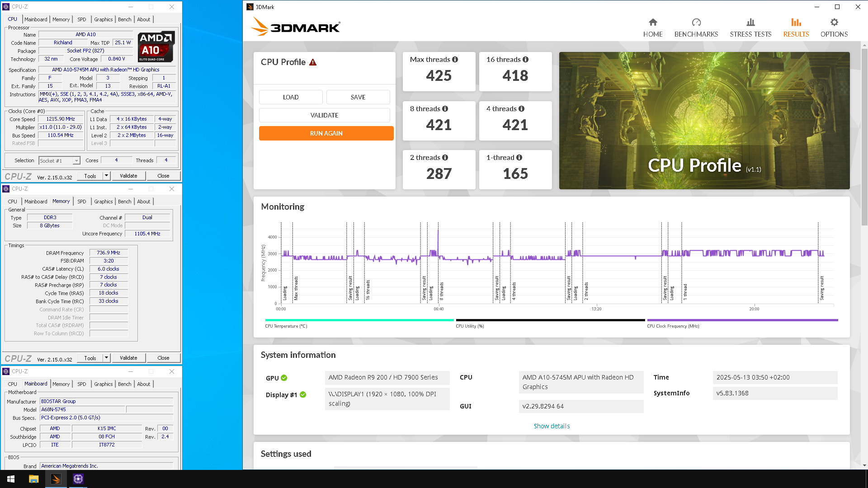
Task: Show info for 4 threads score
Action: pyautogui.click(x=522, y=109)
